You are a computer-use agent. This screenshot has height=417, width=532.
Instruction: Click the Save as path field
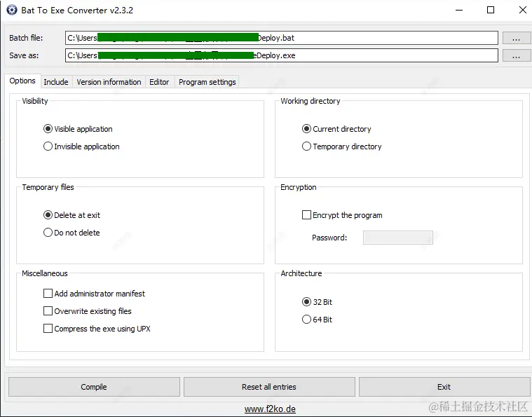click(x=281, y=55)
